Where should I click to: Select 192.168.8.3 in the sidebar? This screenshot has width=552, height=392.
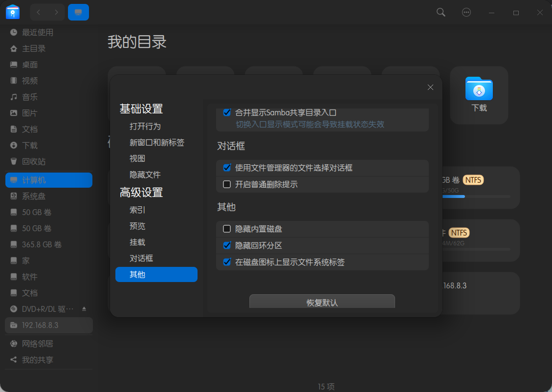(49, 325)
